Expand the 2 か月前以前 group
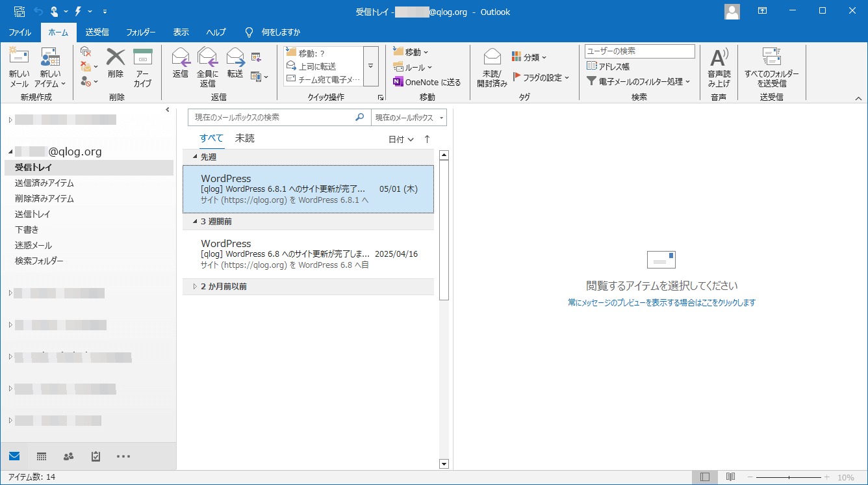The width and height of the screenshot is (868, 485). pyautogui.click(x=195, y=287)
